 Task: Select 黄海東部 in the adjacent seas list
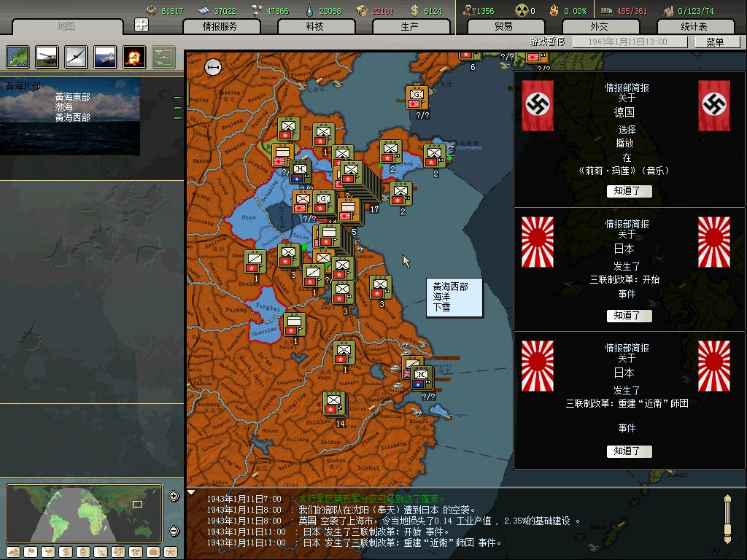(72, 97)
